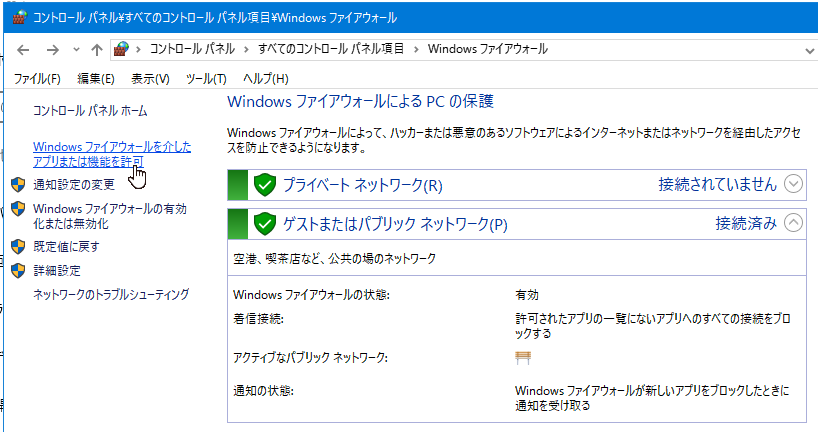
Task: Open the ヘルプ(H) menu
Action: point(266,79)
